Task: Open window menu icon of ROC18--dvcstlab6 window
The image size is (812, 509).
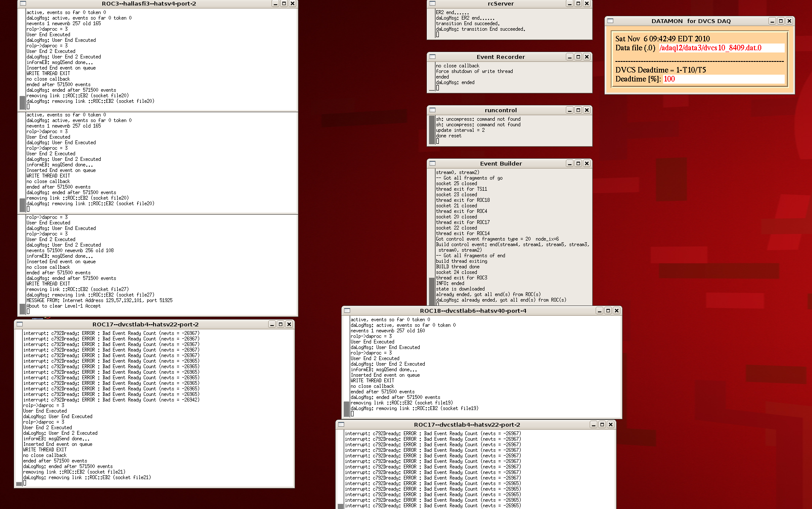Action: (347, 311)
